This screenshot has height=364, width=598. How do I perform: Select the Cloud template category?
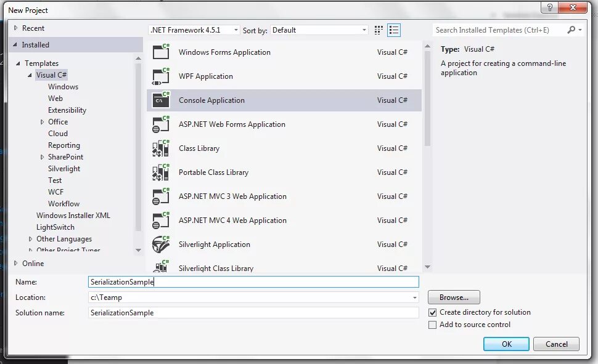pyautogui.click(x=58, y=134)
